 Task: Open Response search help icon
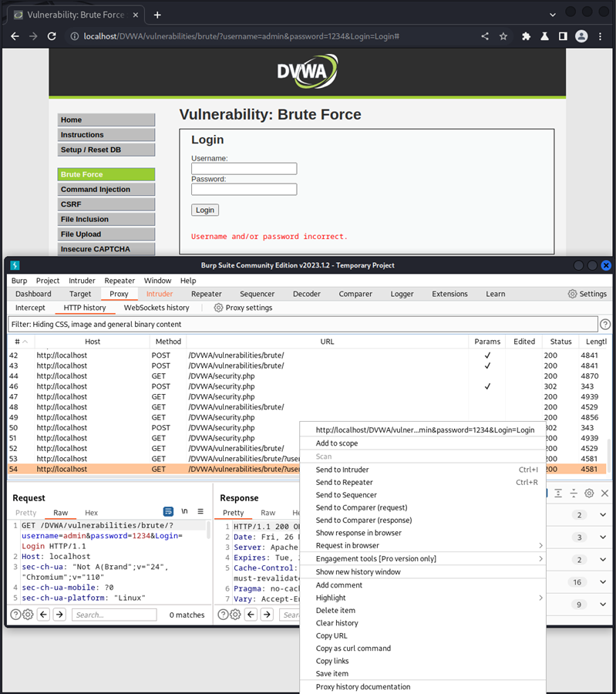click(223, 615)
